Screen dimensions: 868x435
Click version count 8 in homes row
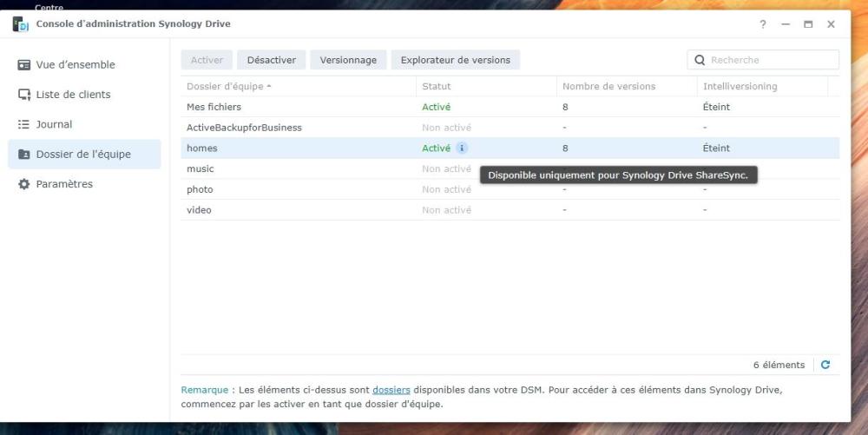[565, 148]
